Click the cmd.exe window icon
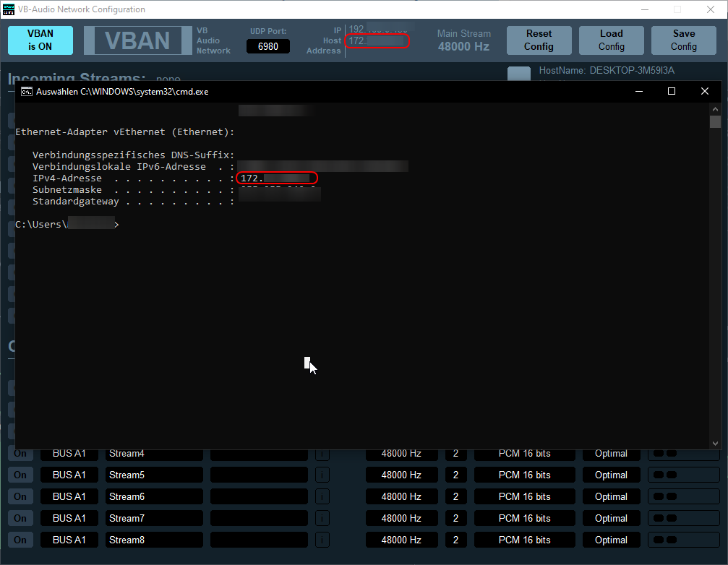Screen dimensions: 728x565 [27, 91]
